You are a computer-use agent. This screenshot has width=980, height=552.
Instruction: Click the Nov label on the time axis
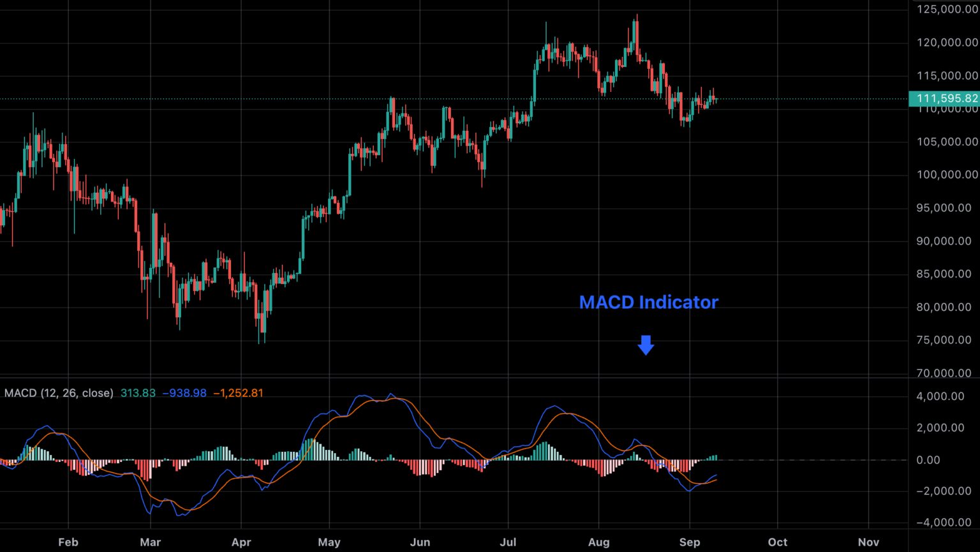869,542
